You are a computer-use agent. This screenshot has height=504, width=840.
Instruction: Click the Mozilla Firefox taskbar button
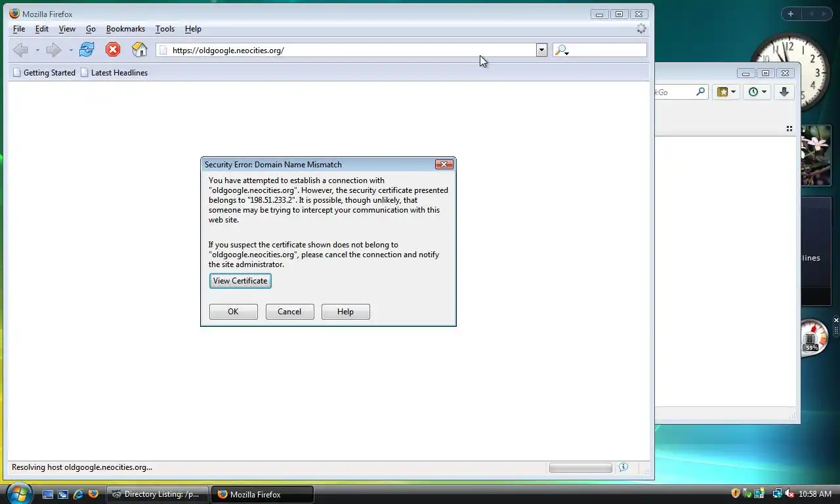262,494
